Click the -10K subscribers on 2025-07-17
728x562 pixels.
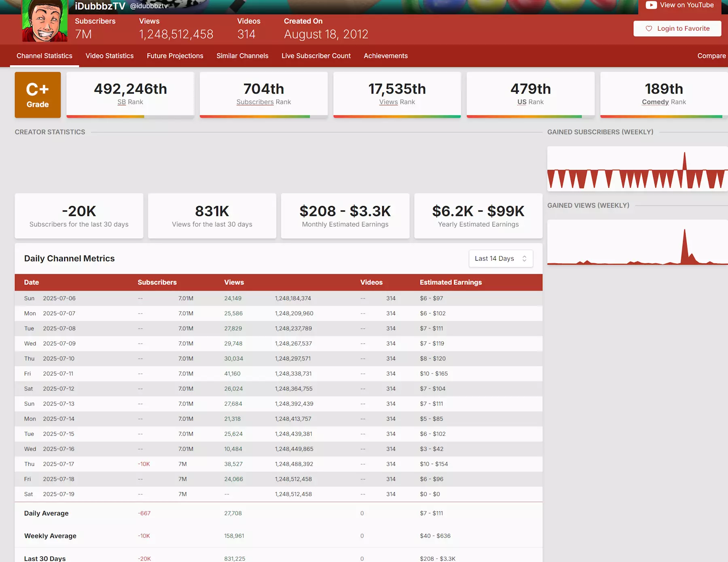[x=144, y=464]
